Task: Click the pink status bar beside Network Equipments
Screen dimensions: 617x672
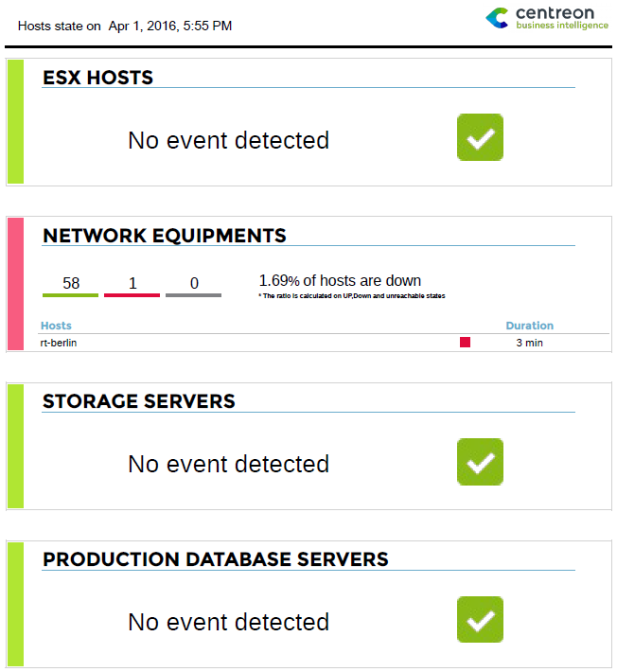Action: click(15, 284)
